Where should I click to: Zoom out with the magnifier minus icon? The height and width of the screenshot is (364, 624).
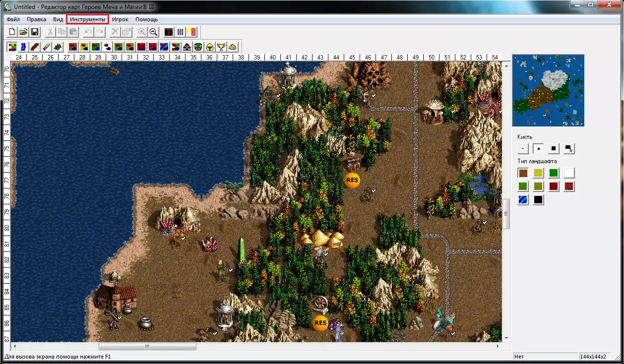point(153,32)
